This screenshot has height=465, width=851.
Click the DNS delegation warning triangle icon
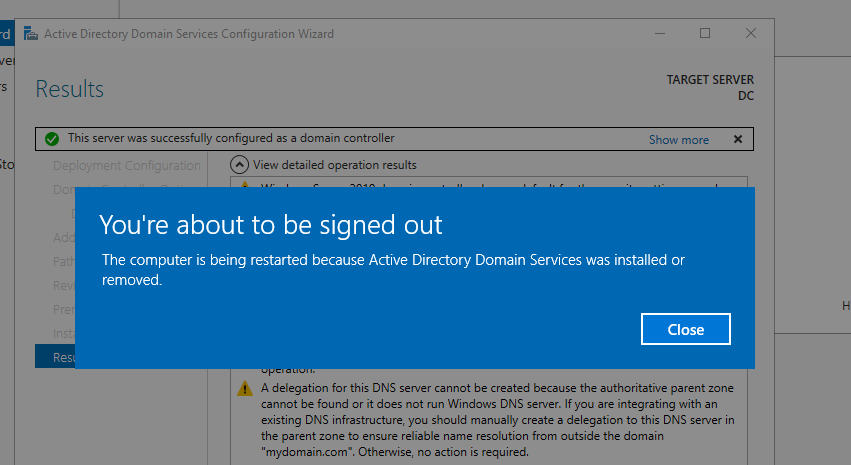coord(245,388)
